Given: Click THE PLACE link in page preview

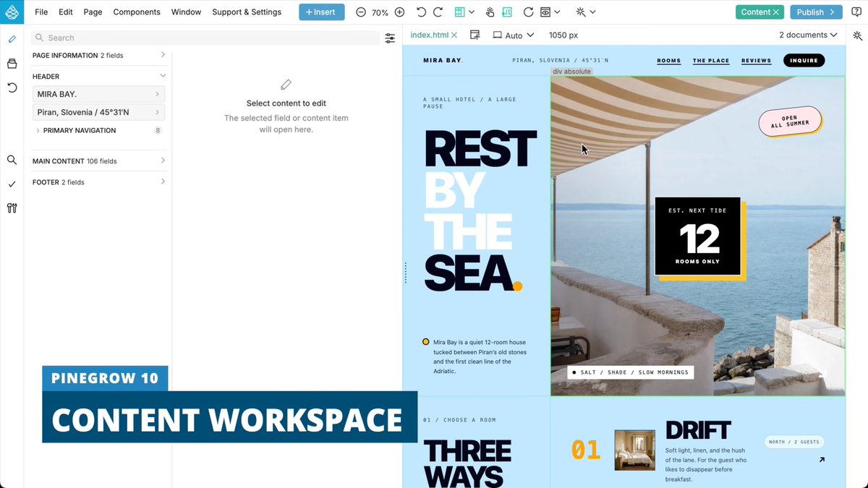Looking at the screenshot, I should tap(711, 61).
